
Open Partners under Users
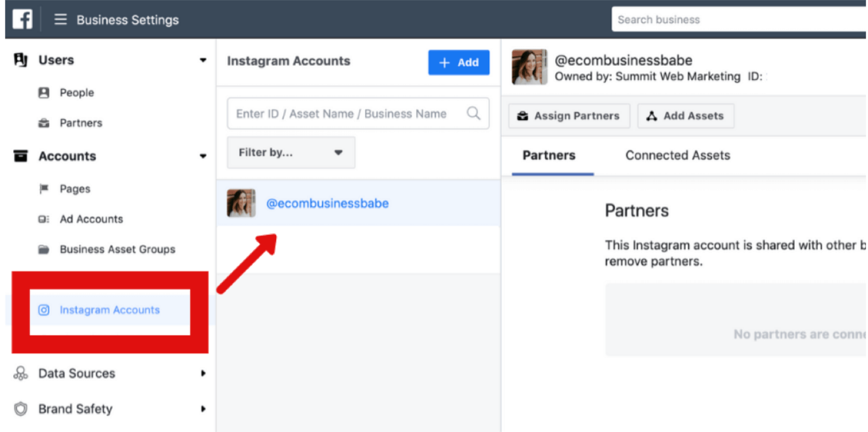pyautogui.click(x=81, y=123)
